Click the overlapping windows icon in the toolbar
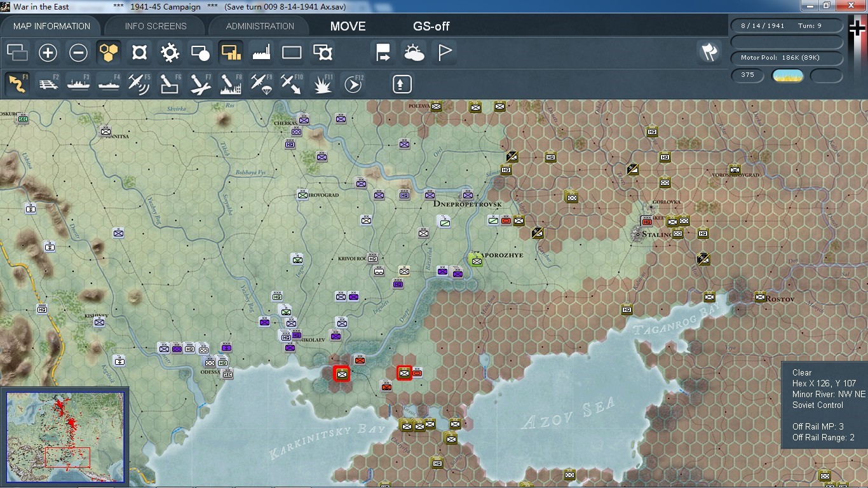This screenshot has width=868, height=488. point(18,53)
